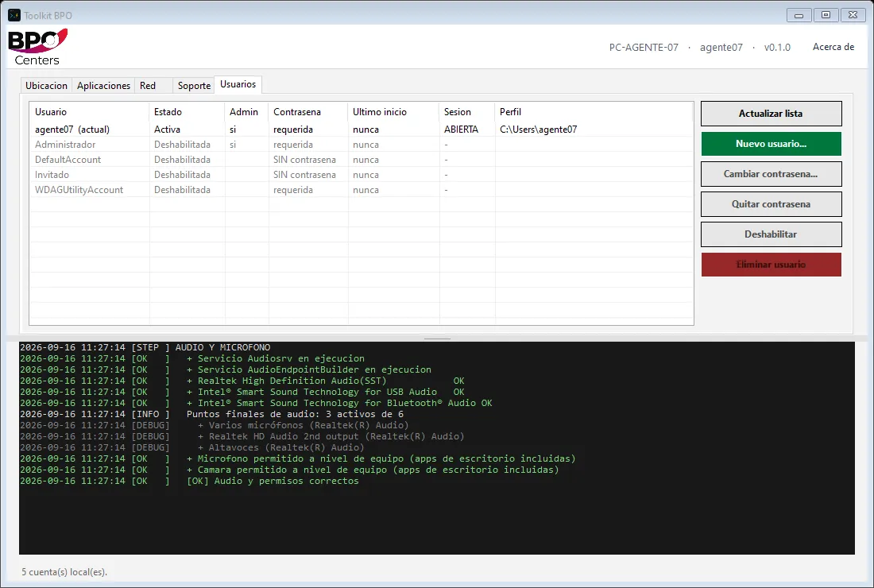Minimize the Toolkit BPO window
Viewport: 874px width, 588px height.
tap(799, 15)
